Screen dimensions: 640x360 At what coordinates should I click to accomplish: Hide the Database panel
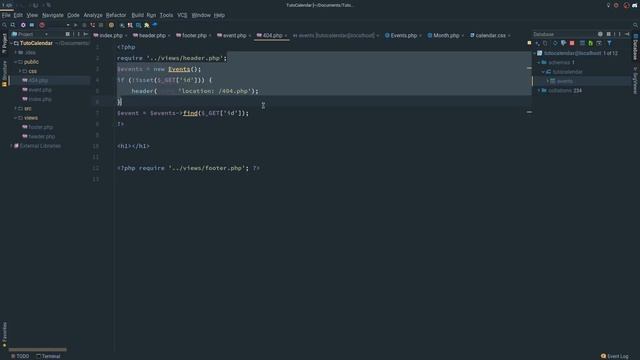(627, 34)
